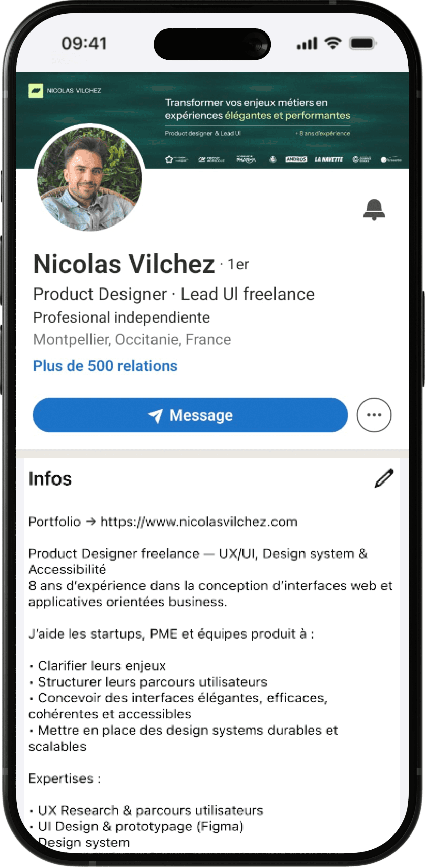The height and width of the screenshot is (868, 425).
Task: Open the nicolasvilchez.com portfolio link
Action: pyautogui.click(x=199, y=522)
